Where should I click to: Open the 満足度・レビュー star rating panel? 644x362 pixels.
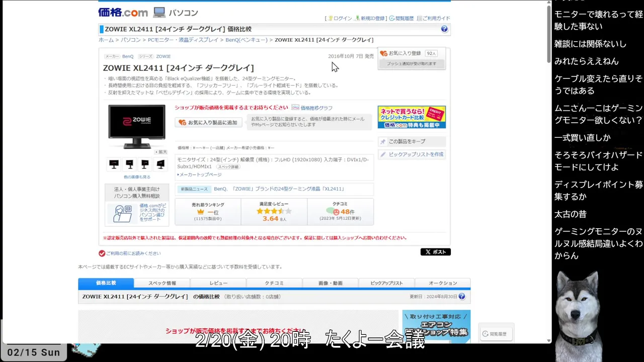coord(274,211)
